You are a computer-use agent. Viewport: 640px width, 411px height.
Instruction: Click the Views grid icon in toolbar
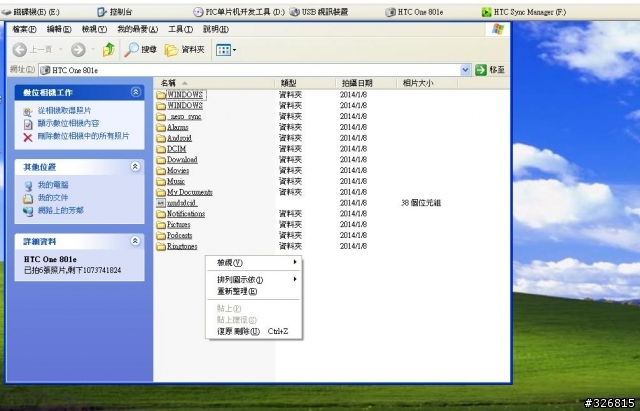(223, 50)
